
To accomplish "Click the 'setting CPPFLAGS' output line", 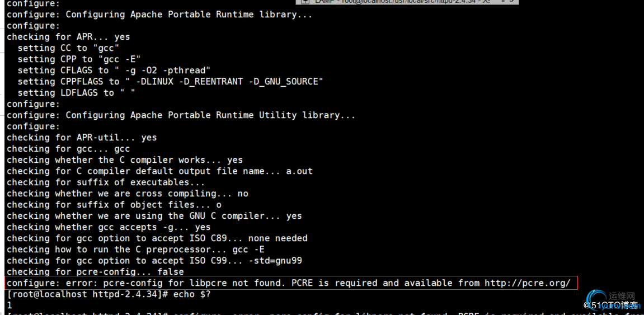I will click(x=171, y=81).
